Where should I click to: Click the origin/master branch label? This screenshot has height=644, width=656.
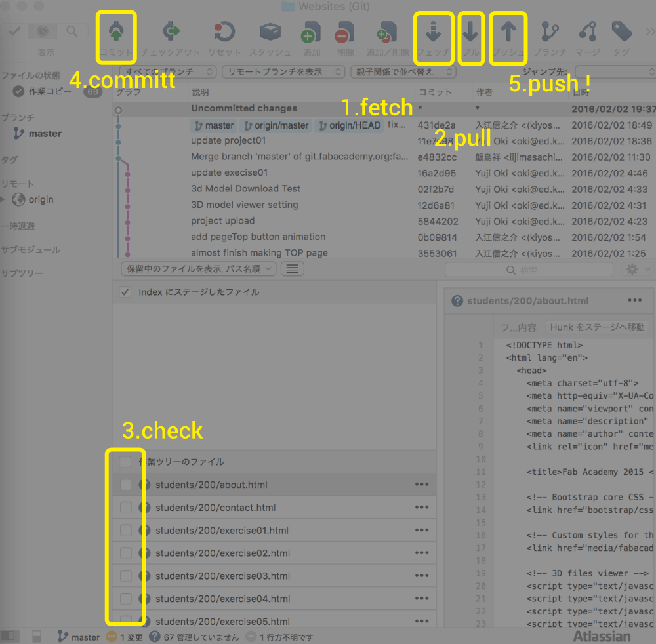point(276,125)
